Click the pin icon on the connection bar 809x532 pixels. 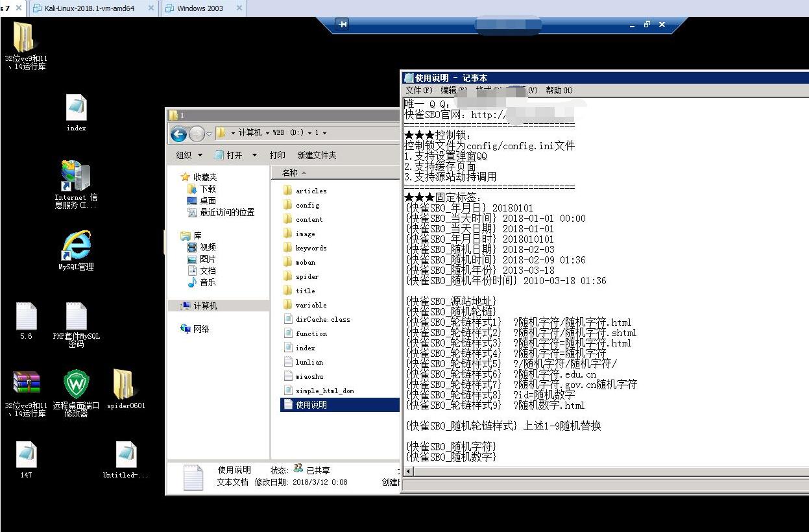coord(343,25)
